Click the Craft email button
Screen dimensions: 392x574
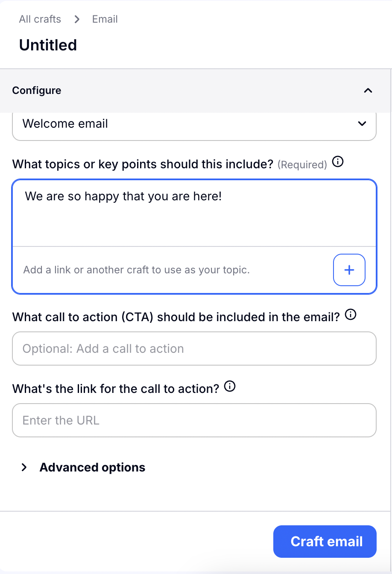tap(325, 542)
